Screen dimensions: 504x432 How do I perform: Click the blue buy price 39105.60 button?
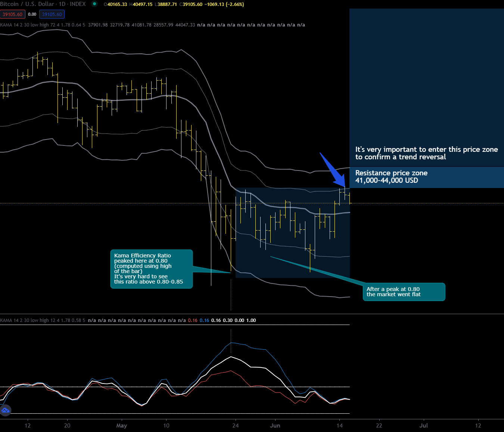tap(52, 15)
